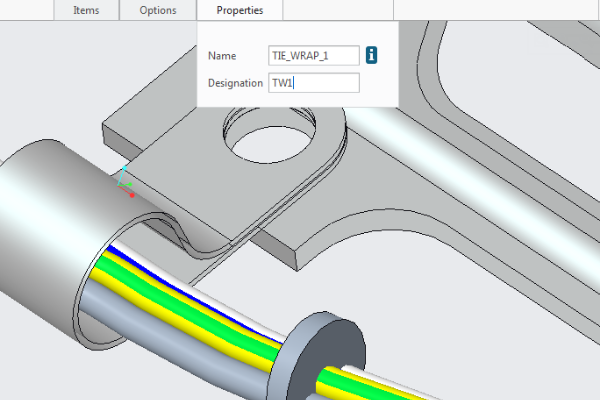Select the coordinate system marker on the tube edge
This screenshot has height=400, width=600.
pos(123,178)
